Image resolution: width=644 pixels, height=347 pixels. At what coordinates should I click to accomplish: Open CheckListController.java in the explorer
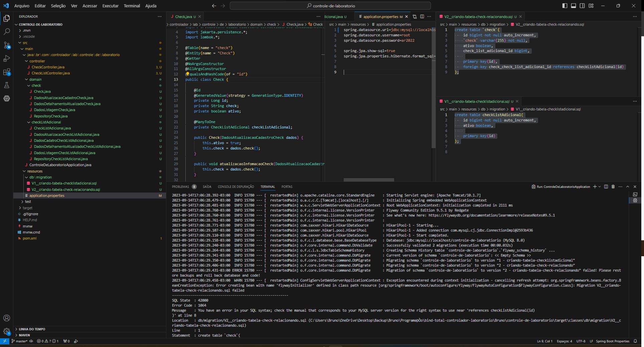pyautogui.click(x=51, y=73)
